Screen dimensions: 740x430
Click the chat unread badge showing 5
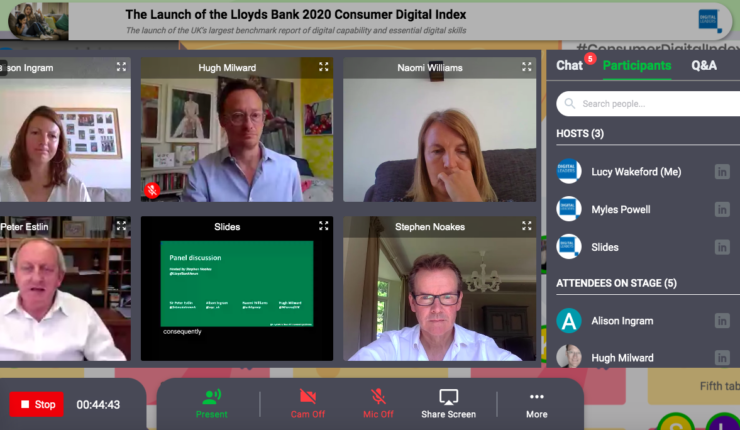590,59
